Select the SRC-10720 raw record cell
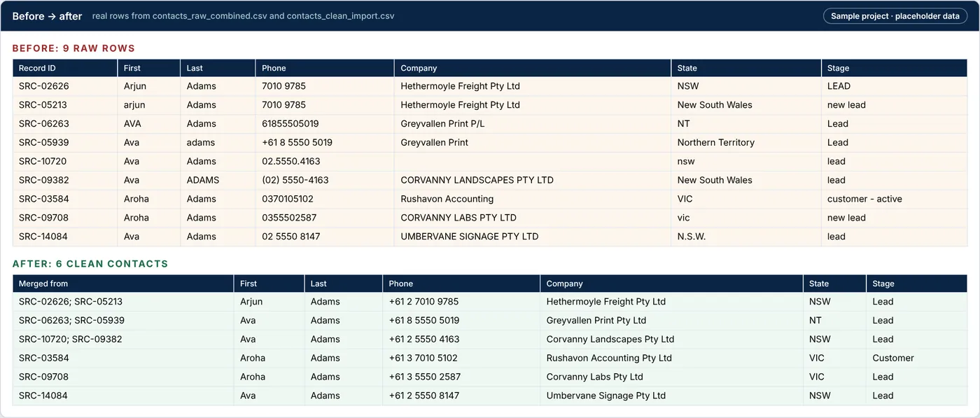The width and height of the screenshot is (980, 418). pyautogui.click(x=65, y=162)
